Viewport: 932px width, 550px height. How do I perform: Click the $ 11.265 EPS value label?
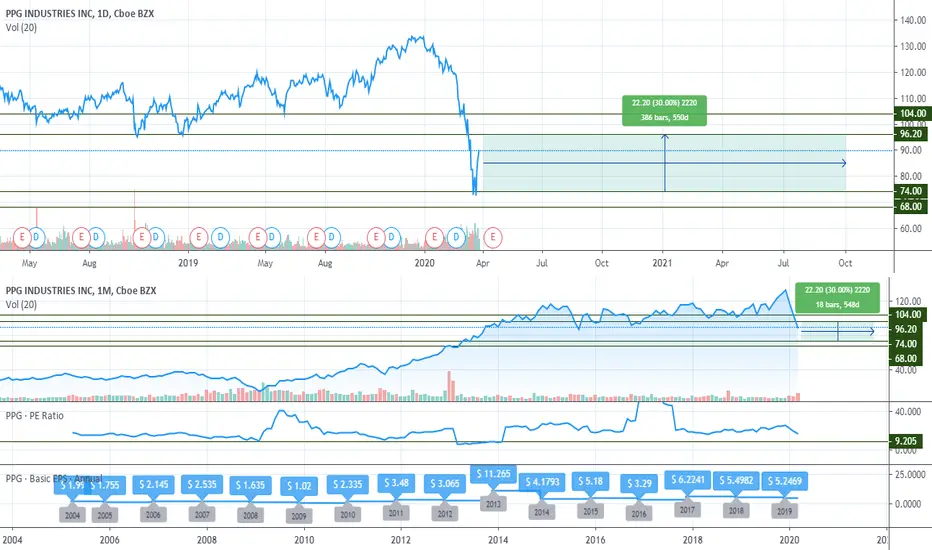(x=493, y=474)
